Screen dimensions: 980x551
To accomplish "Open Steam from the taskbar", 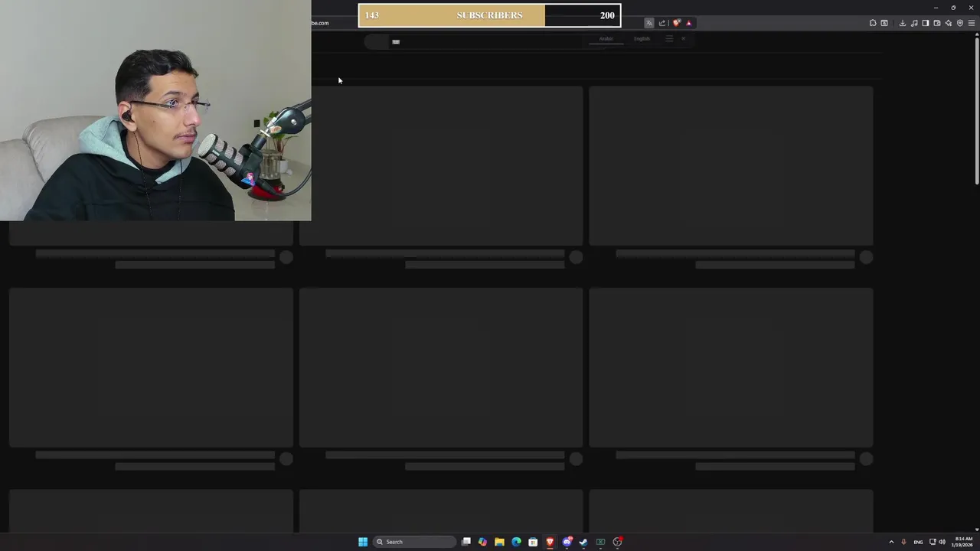I will point(583,542).
